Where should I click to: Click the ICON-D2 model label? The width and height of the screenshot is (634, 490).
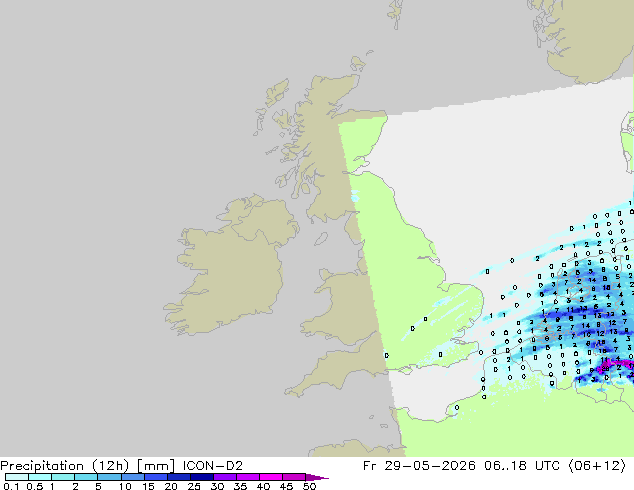coord(213,466)
